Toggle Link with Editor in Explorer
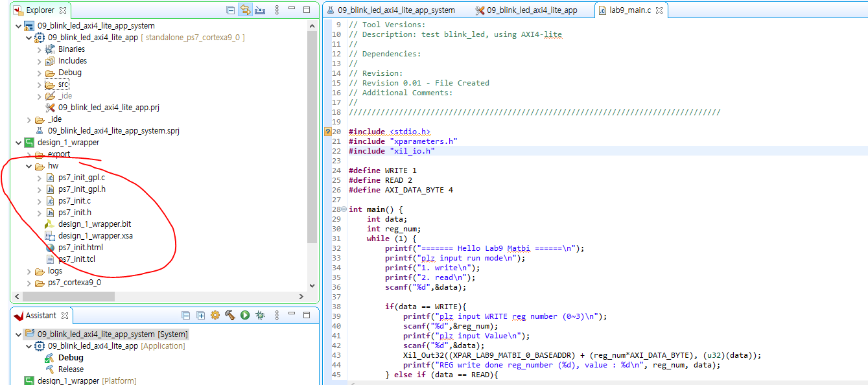This screenshot has height=385, width=868. [x=245, y=10]
